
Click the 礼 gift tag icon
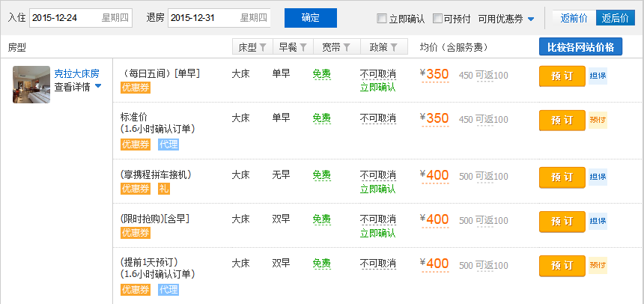tap(164, 189)
